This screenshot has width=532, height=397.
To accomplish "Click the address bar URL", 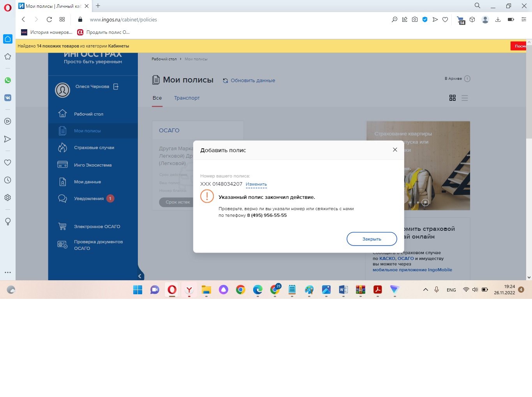I will click(123, 19).
